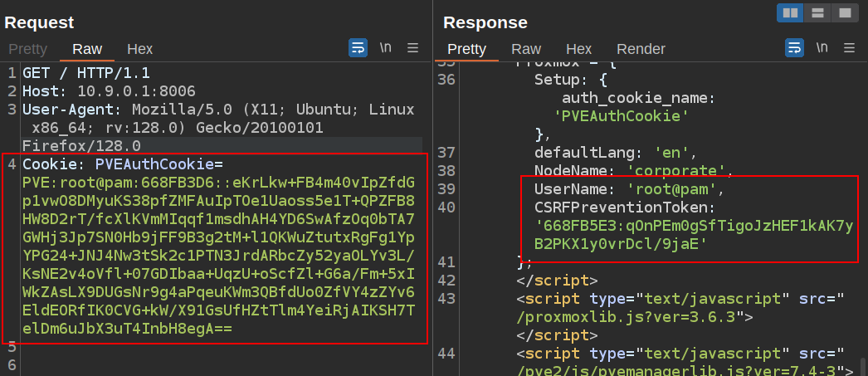868x376 pixels.
Task: Select the Request Raw tab
Action: pos(87,49)
